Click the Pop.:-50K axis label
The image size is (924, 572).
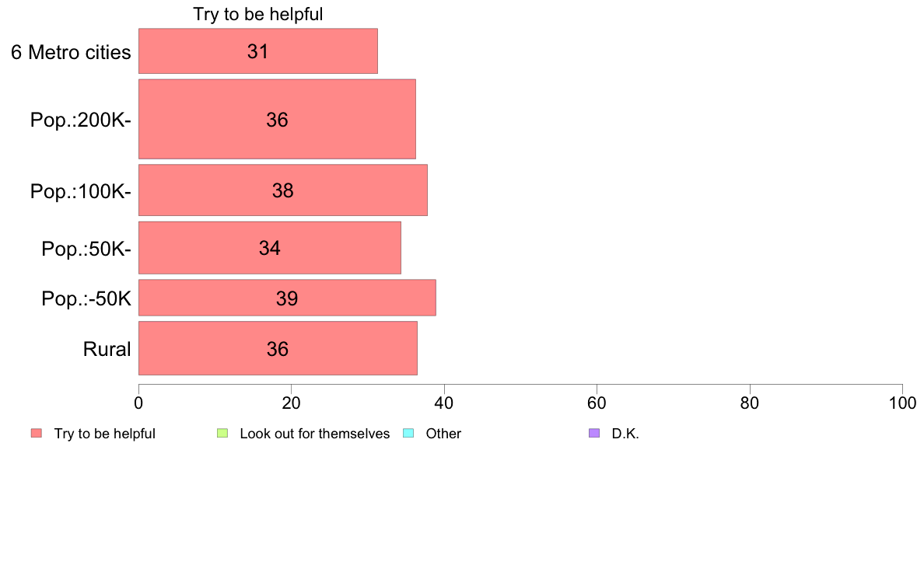(86, 298)
